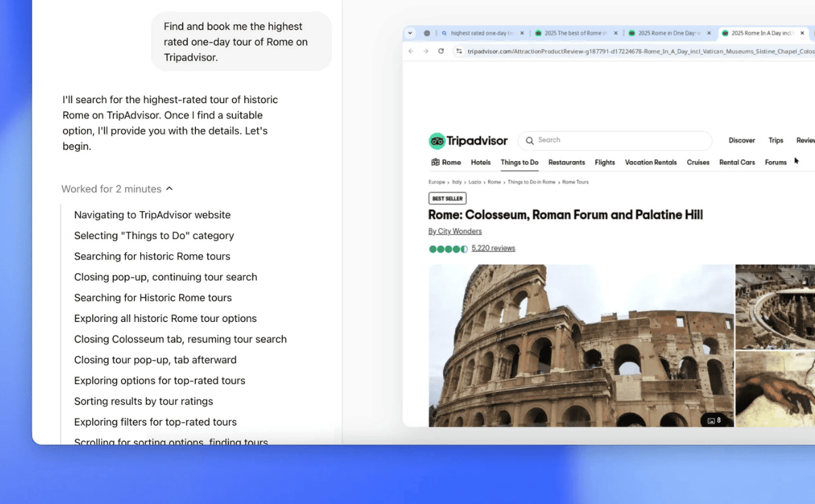815x504 pixels.
Task: Follow the Italy breadcrumb link
Action: tap(457, 182)
